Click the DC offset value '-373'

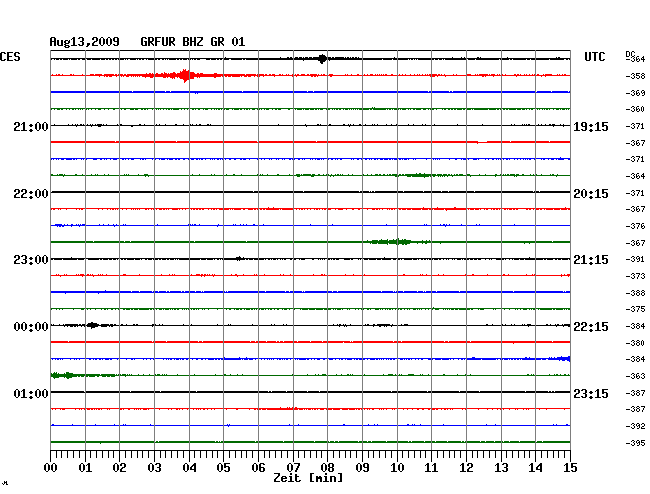pyautogui.click(x=635, y=276)
